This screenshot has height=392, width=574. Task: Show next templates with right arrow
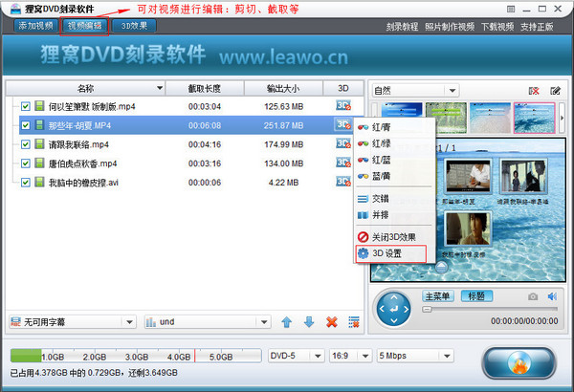[562, 118]
